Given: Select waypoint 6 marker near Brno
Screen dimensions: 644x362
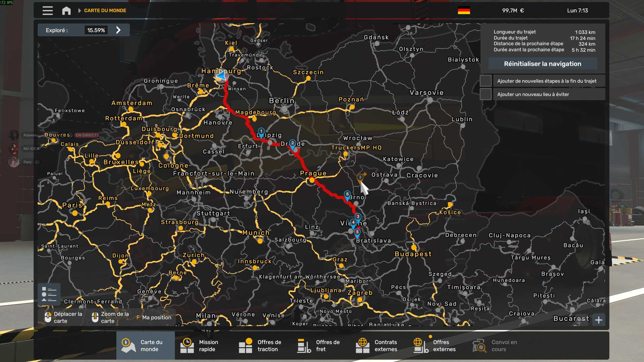Looking at the screenshot, I should (347, 195).
